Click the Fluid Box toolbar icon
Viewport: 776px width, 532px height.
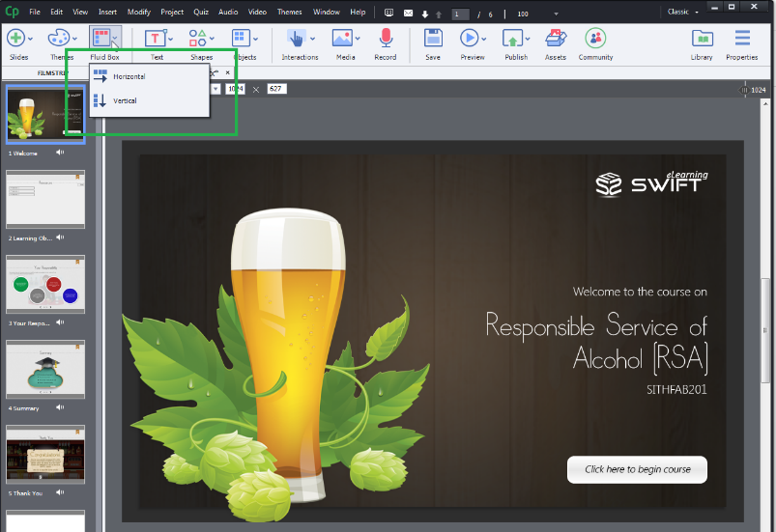click(x=101, y=38)
